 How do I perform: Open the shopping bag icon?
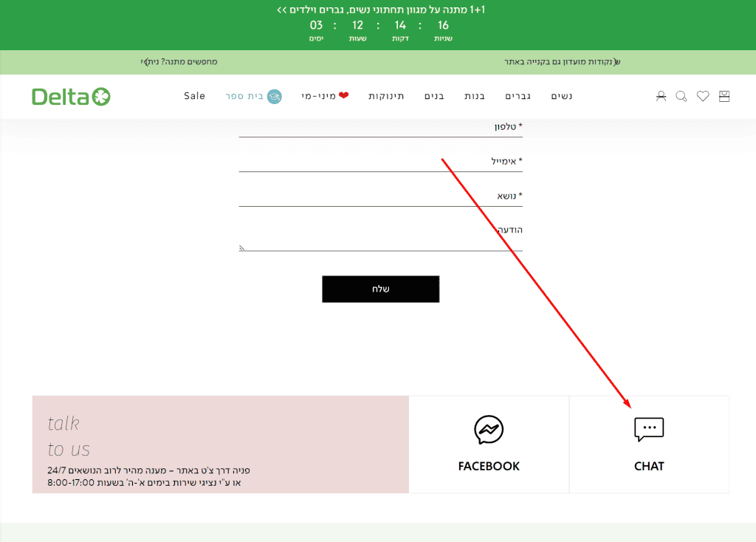click(x=724, y=96)
